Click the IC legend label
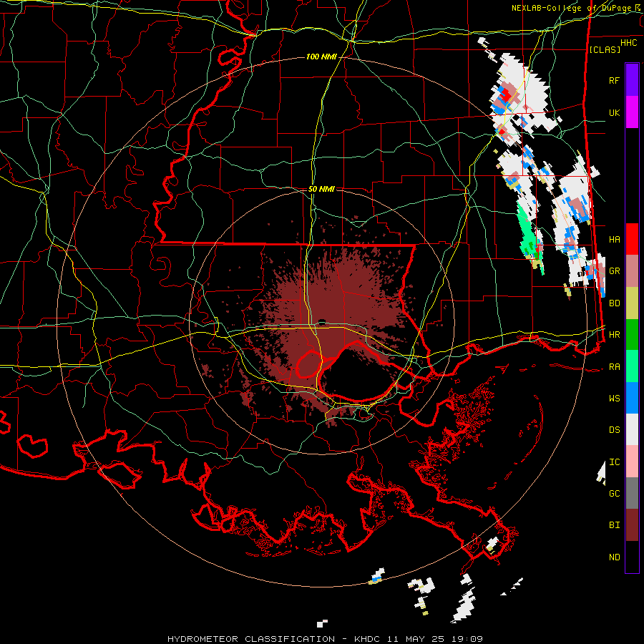The image size is (644, 644). (614, 462)
